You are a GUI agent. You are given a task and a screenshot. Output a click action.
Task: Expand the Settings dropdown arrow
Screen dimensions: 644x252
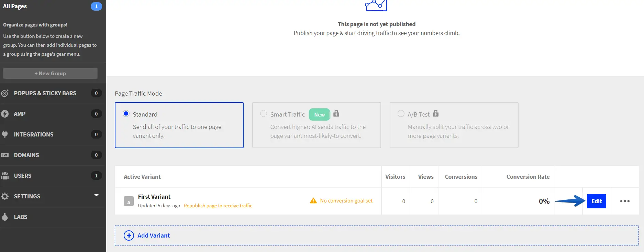(x=97, y=195)
